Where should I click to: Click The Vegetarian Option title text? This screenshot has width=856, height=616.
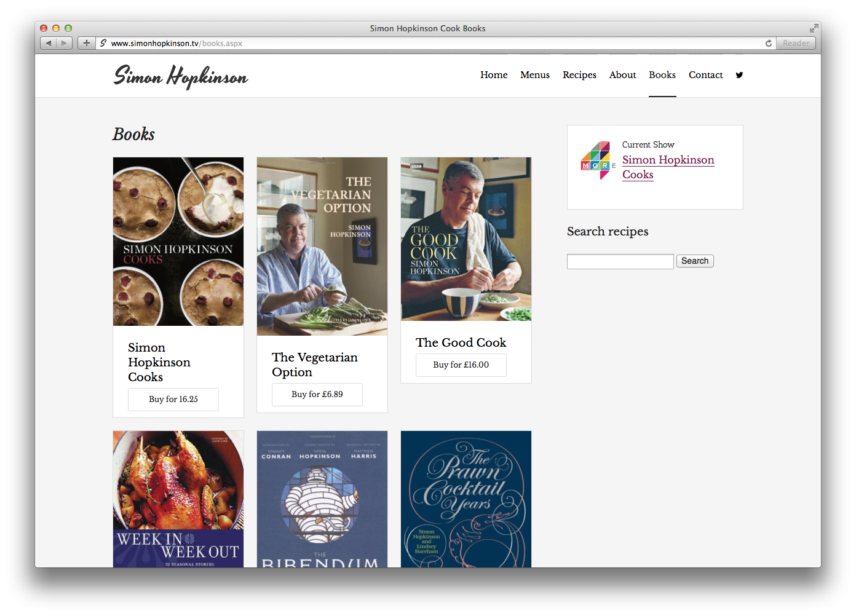(x=315, y=365)
